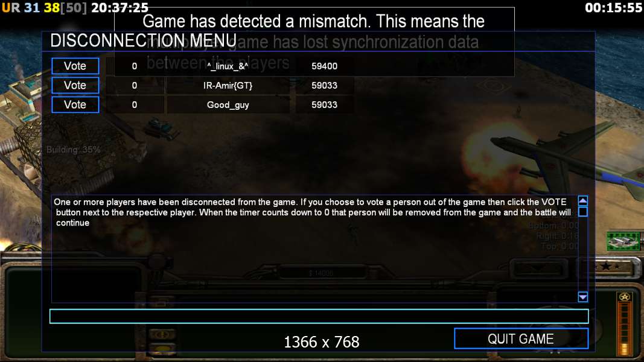644x362 pixels.
Task: Click the message box scrollbar thumb square
Action: [582, 212]
